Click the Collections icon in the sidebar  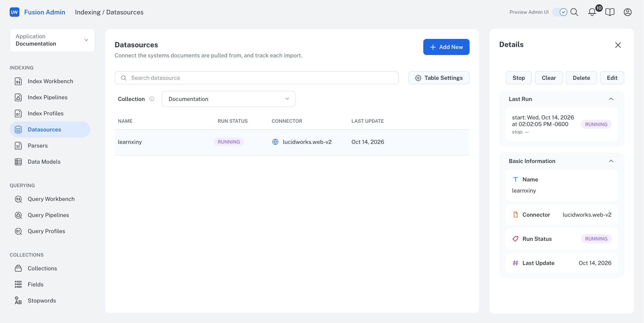tap(18, 268)
